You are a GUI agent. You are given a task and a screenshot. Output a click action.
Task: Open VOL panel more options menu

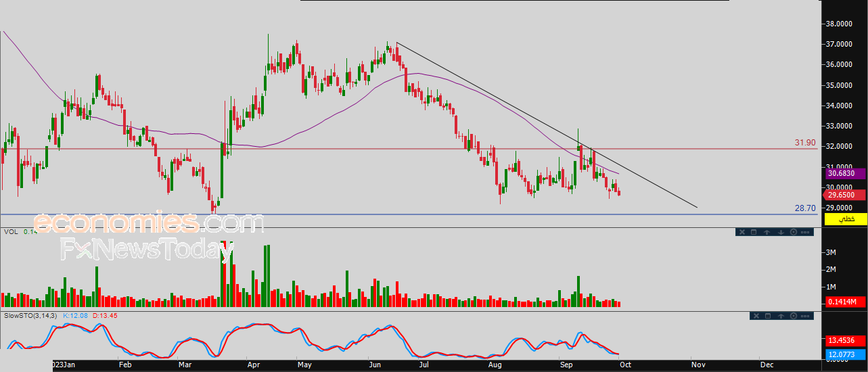[805, 232]
